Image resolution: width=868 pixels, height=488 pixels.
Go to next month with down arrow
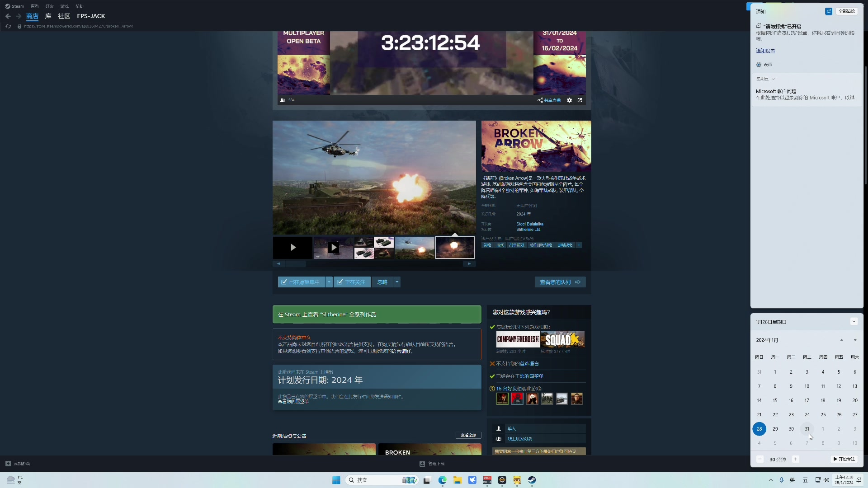(855, 340)
